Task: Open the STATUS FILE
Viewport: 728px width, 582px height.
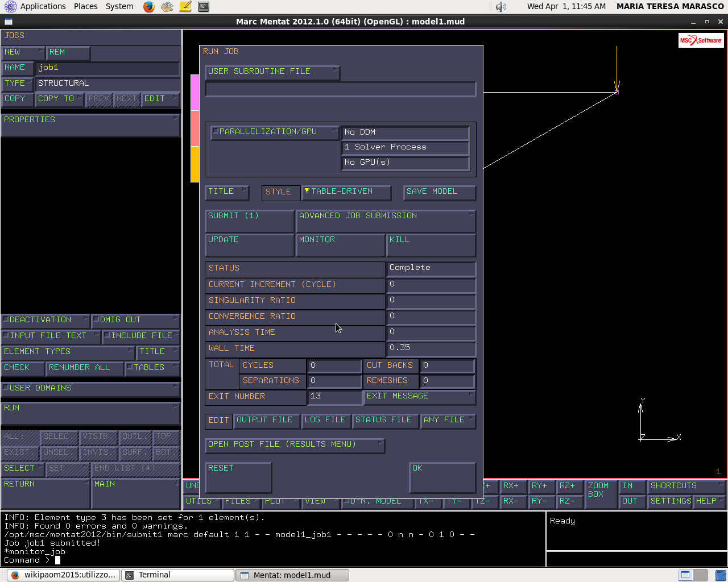Action: (x=385, y=421)
